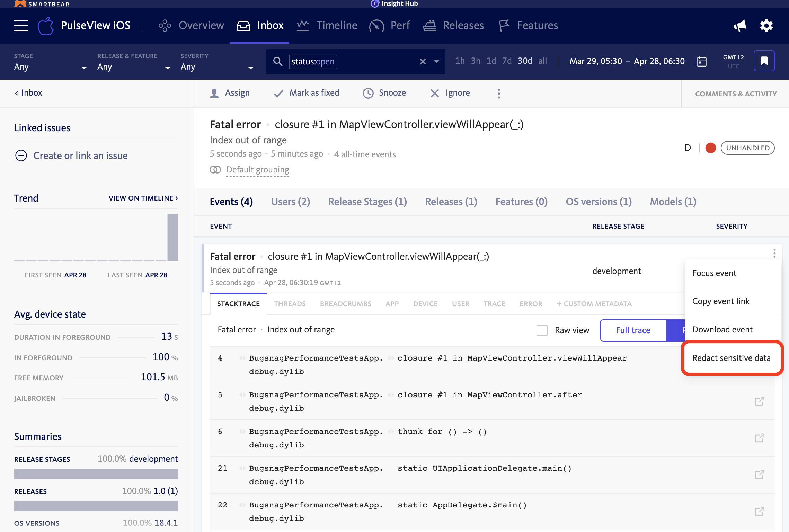Open Comments & Activity panel
Screen dimensions: 789x532
(x=736, y=94)
